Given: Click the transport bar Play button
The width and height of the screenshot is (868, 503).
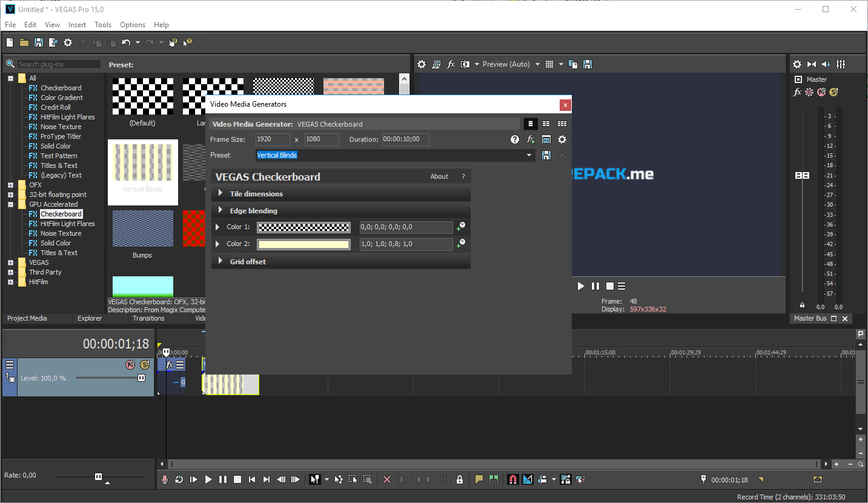Looking at the screenshot, I should [x=208, y=479].
